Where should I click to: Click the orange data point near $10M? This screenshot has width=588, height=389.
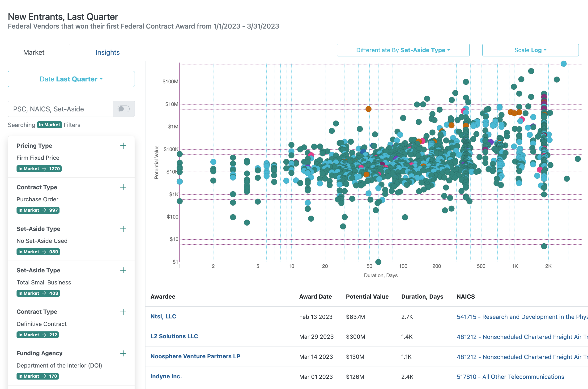click(x=368, y=109)
